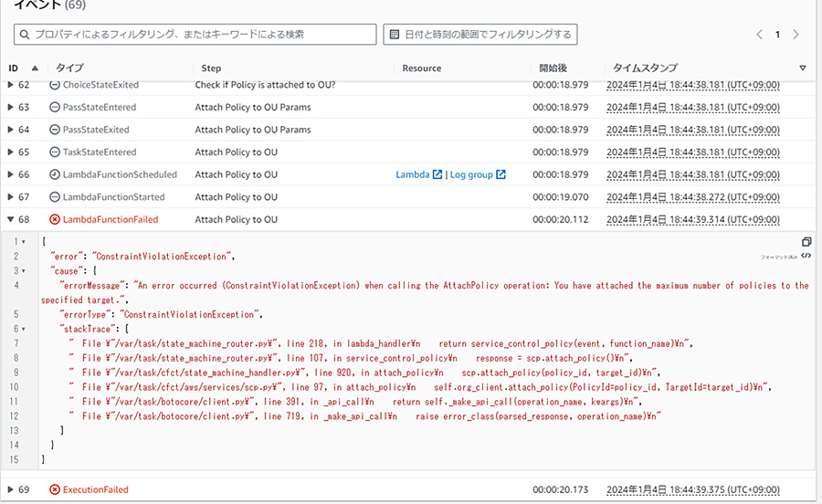
Task: Click the PassStateExited status icon
Action: click(x=55, y=130)
